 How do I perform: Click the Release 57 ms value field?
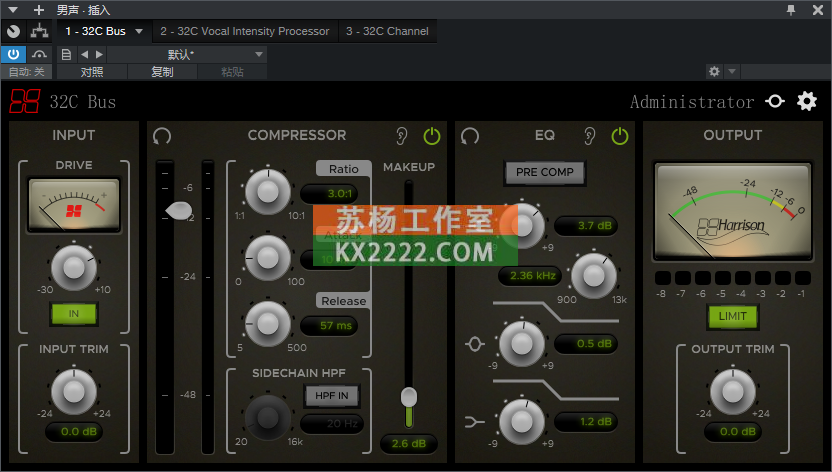[330, 326]
